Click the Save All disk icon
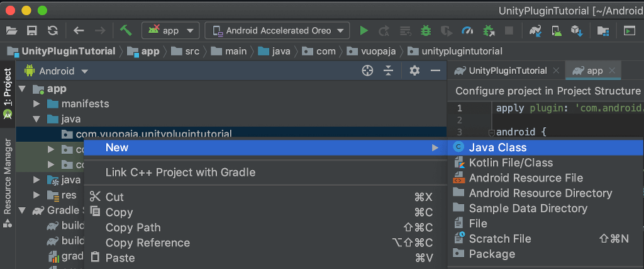 [x=31, y=30]
